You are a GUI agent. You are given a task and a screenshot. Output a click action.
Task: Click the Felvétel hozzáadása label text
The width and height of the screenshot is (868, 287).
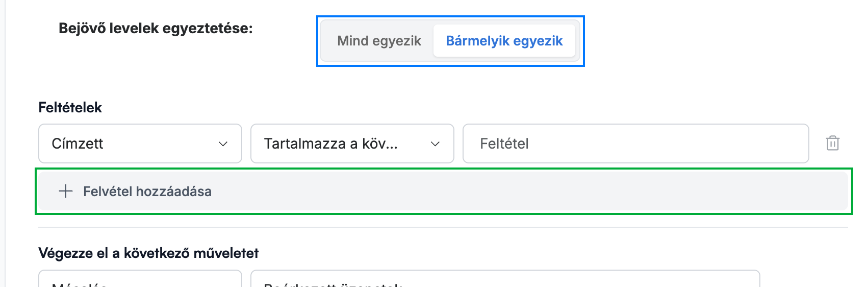click(147, 192)
